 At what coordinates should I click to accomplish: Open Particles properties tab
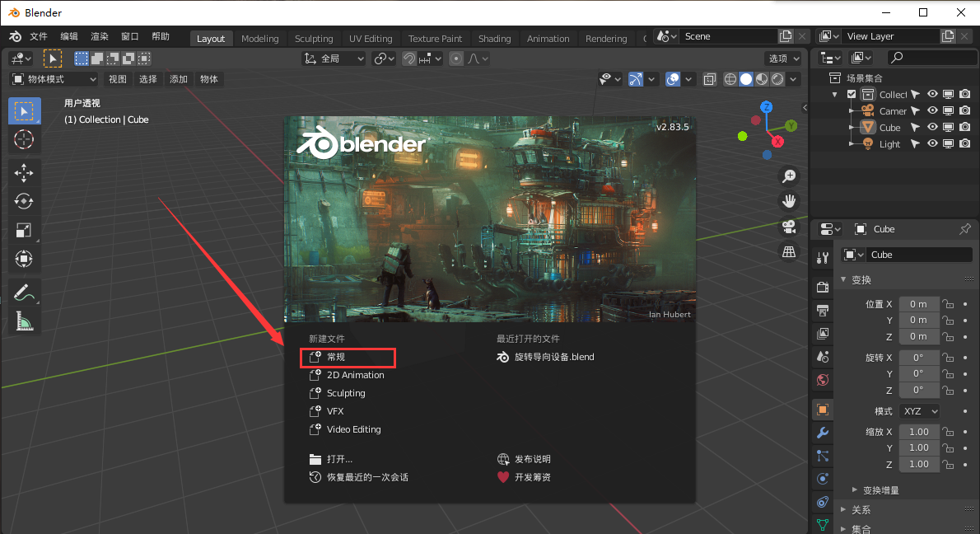(823, 456)
